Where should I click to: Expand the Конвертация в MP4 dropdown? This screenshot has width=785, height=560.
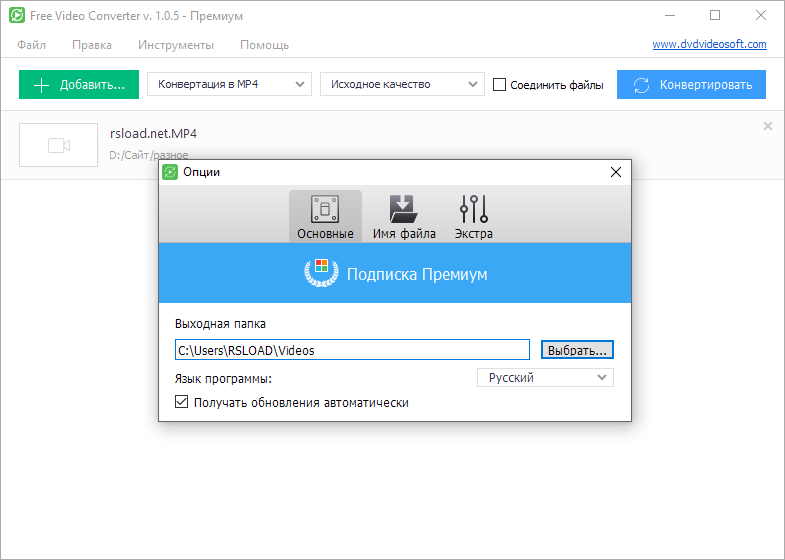click(x=229, y=84)
